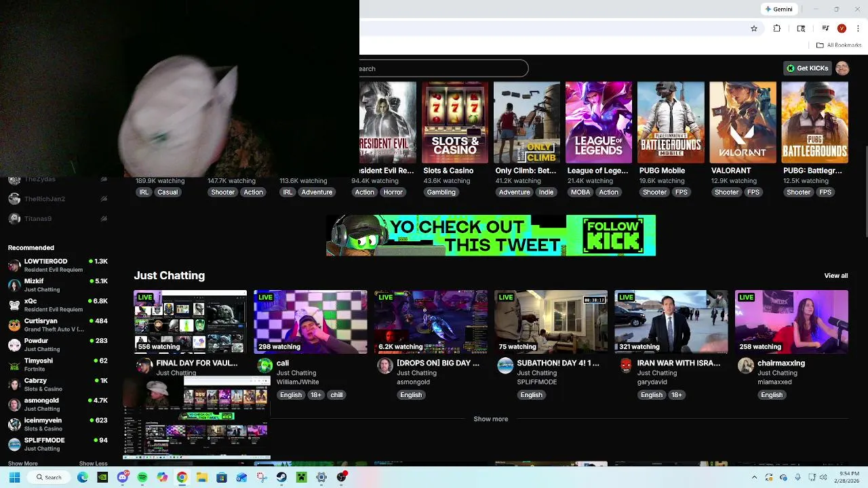Open Copilot from taskbar

(162, 477)
